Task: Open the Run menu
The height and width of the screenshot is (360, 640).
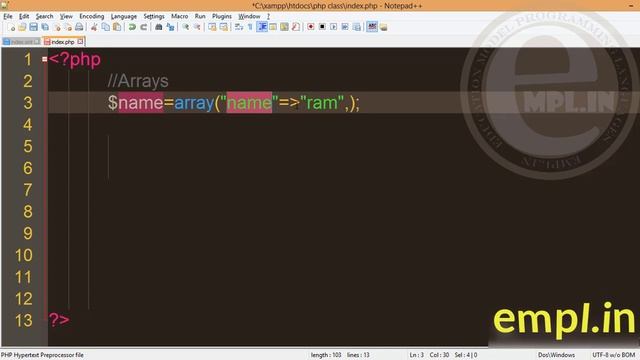Action: click(200, 16)
